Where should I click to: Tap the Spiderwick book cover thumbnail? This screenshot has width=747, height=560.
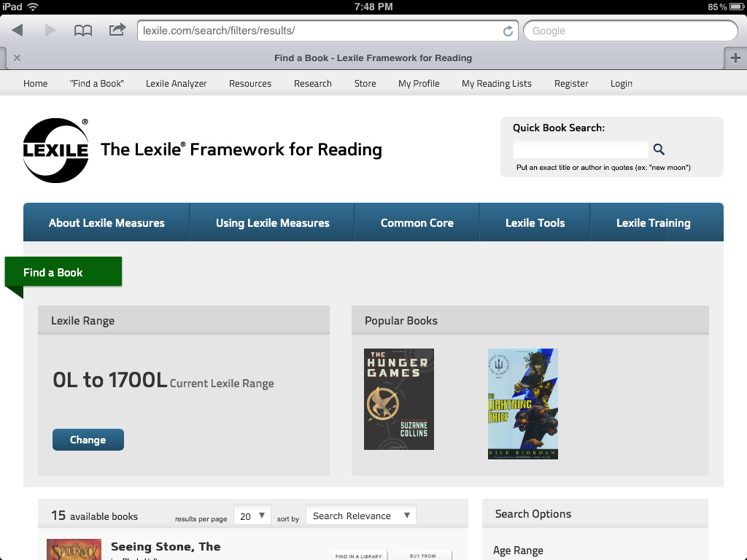pos(74,550)
